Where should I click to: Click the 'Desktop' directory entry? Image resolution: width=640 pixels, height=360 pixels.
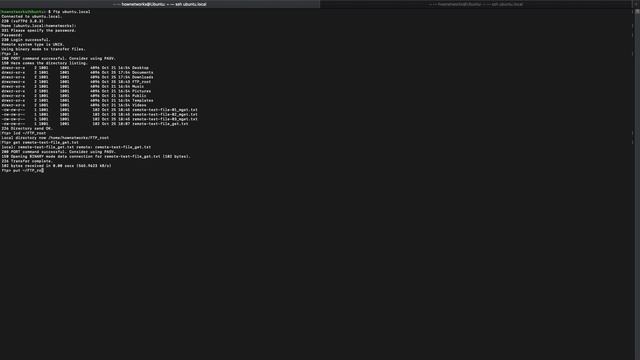pyautogui.click(x=140, y=68)
